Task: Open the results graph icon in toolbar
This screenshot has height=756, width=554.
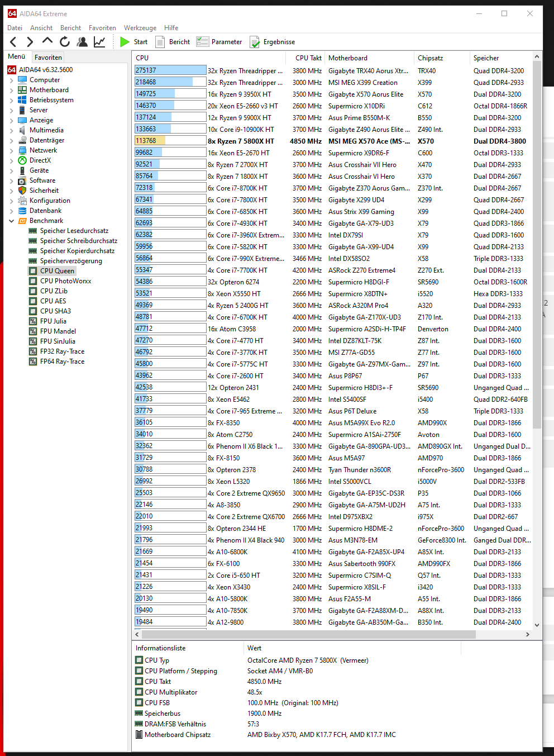Action: point(99,41)
